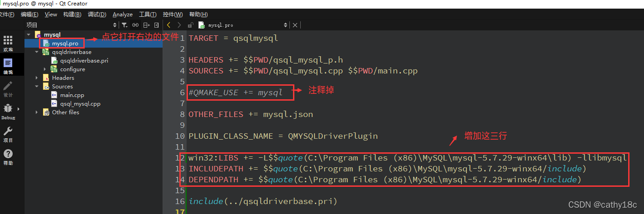Select mysql.pro in project tree
This screenshot has height=214, width=644.
[x=65, y=44]
